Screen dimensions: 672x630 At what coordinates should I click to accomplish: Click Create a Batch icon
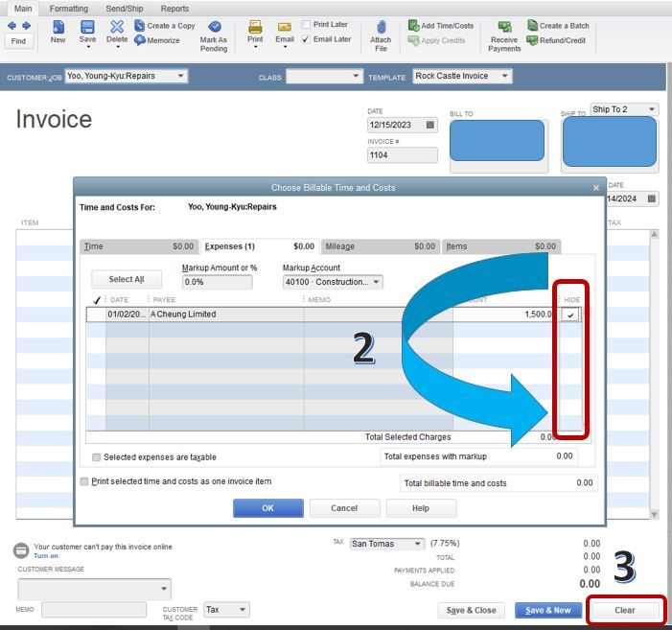click(x=532, y=26)
